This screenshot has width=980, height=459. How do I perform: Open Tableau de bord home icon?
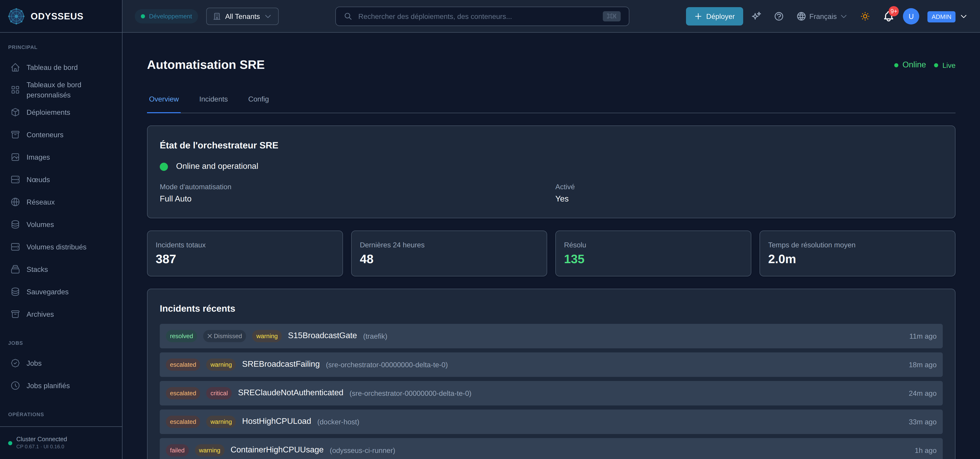15,67
